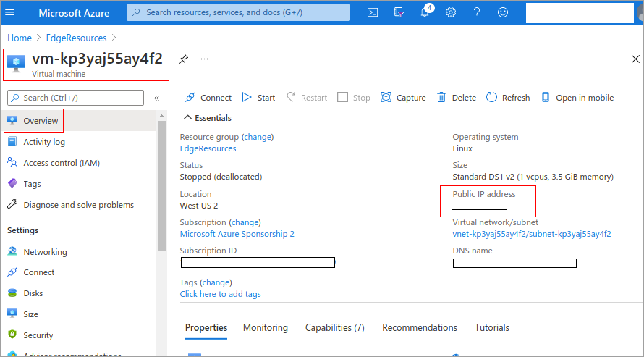The height and width of the screenshot is (357, 644).
Task: Open Tags in the left menu
Action: coord(32,184)
